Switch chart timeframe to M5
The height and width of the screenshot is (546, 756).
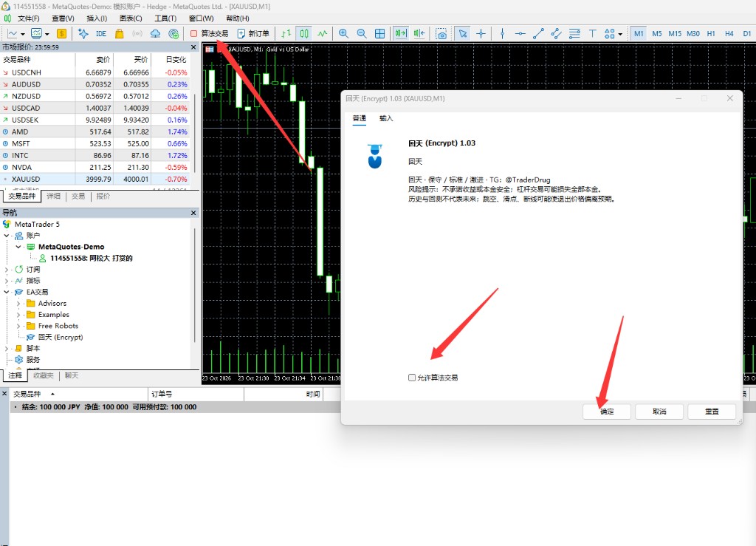coord(656,34)
